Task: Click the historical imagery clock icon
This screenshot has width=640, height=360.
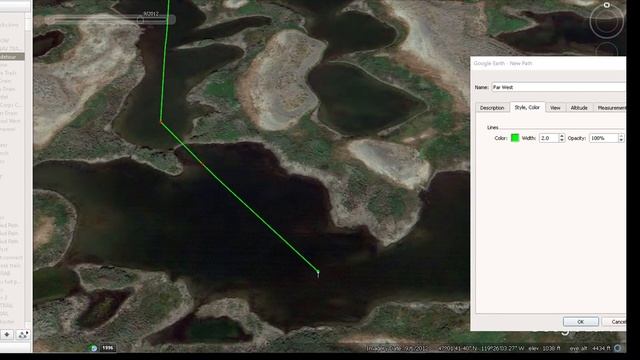Action: click(x=93, y=348)
